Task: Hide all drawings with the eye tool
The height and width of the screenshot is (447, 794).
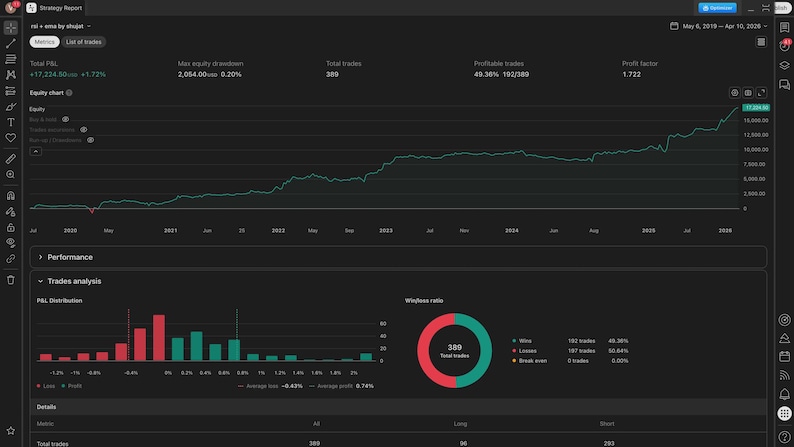Action: (x=11, y=243)
